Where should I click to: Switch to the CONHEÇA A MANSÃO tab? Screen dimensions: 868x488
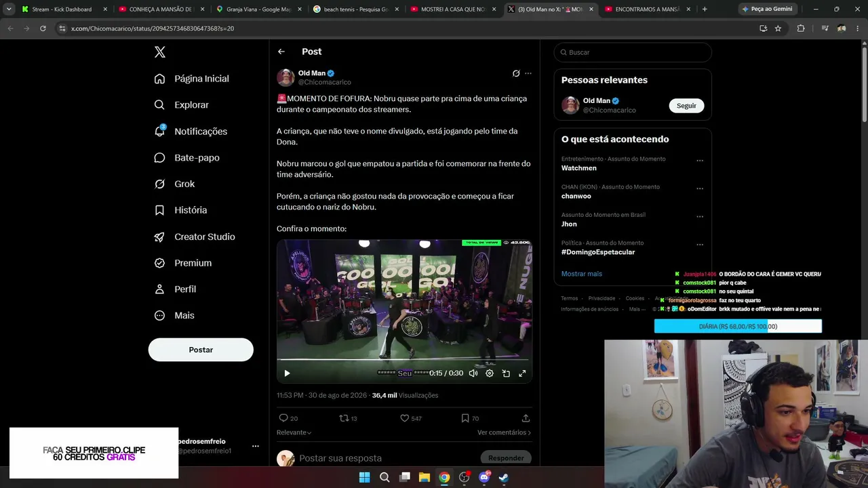coord(161,9)
